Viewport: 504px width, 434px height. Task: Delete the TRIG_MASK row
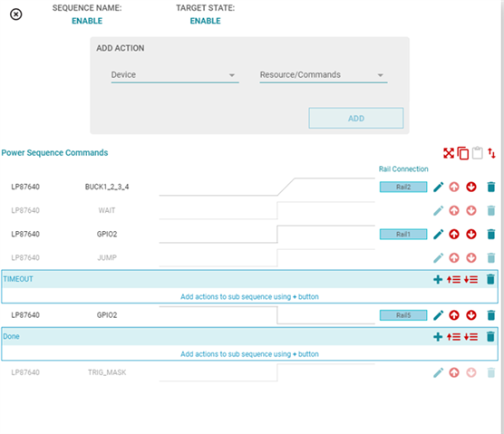(x=490, y=372)
